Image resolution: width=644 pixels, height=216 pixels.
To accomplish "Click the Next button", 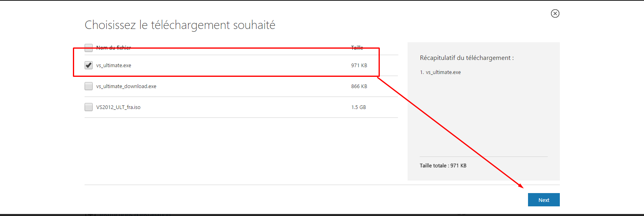I will coord(544,200).
